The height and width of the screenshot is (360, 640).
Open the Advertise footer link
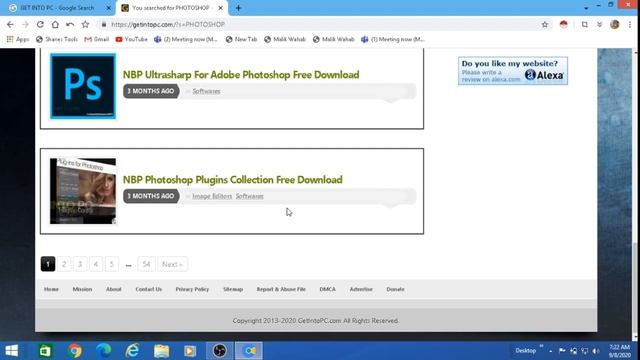(x=361, y=289)
